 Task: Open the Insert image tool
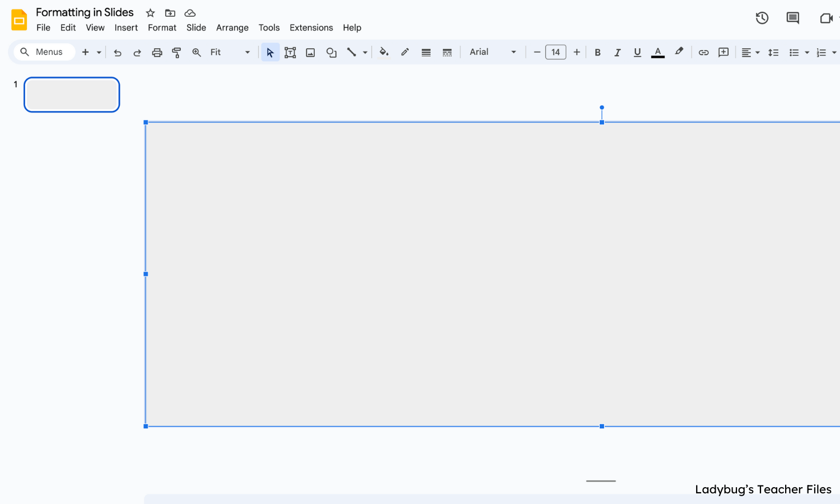pos(310,52)
